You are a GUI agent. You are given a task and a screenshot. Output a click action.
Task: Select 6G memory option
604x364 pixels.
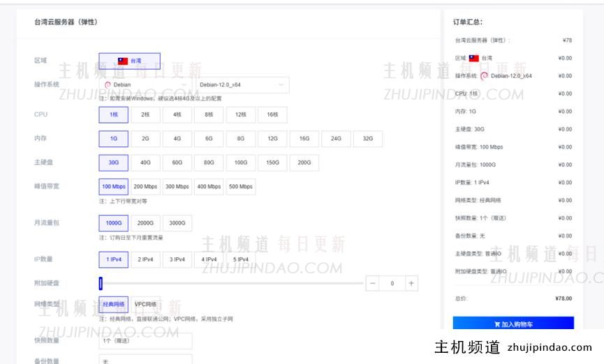click(x=209, y=139)
